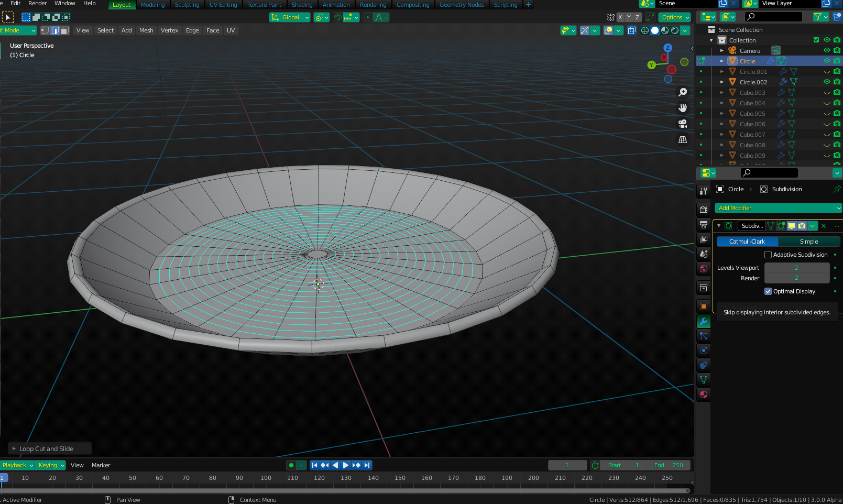Add a new collection in outliner
This screenshot has width=843, height=504.
[x=837, y=17]
